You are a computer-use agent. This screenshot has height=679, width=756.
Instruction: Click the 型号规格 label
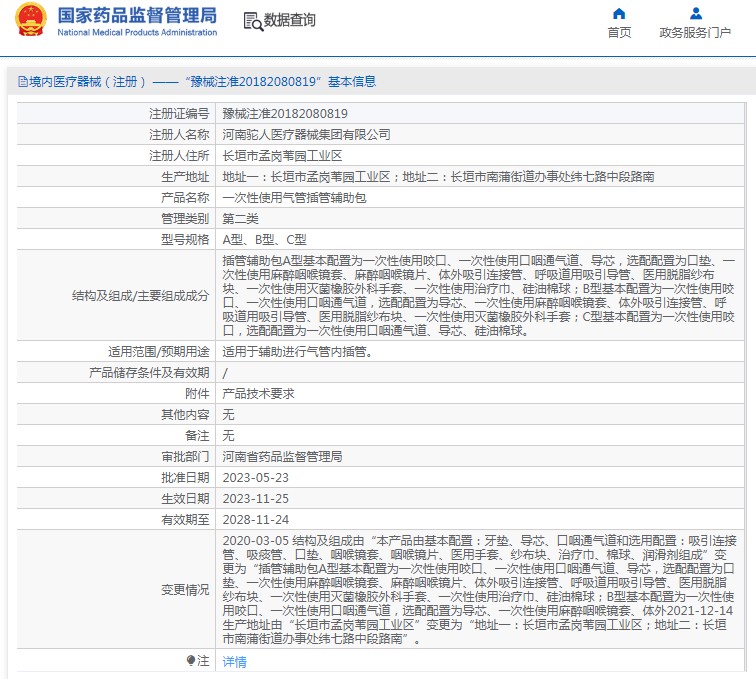pos(185,239)
